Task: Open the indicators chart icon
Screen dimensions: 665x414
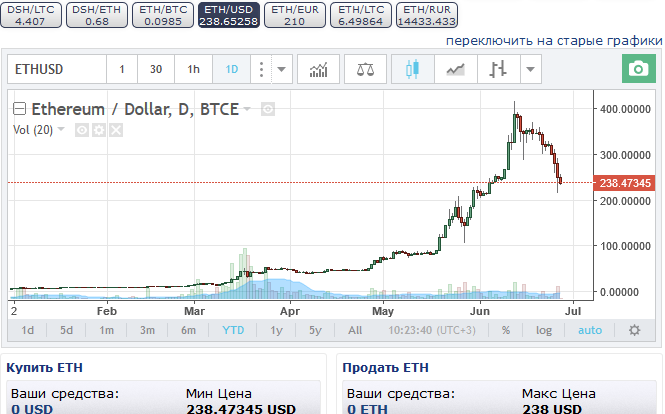Action: (319, 69)
